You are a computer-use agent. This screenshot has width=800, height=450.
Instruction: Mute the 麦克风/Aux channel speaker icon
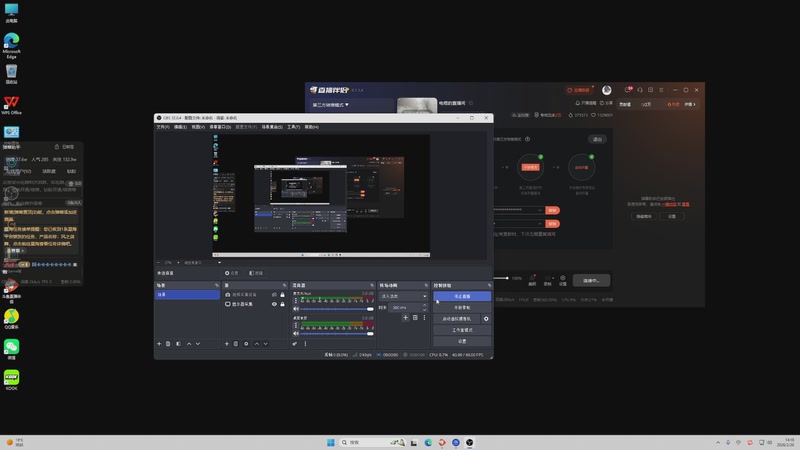click(296, 309)
